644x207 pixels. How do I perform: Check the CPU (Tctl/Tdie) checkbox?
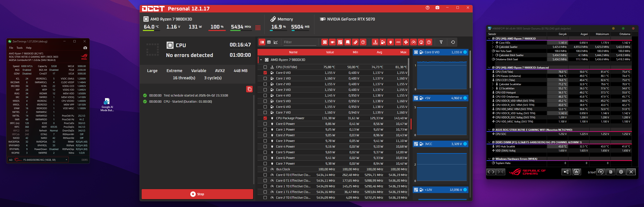pos(265,67)
